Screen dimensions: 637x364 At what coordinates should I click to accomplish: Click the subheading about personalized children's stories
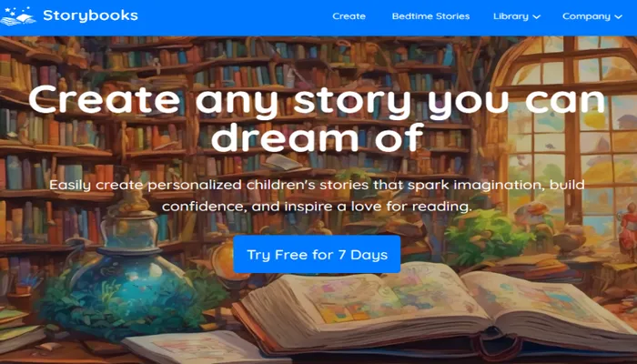click(x=317, y=196)
